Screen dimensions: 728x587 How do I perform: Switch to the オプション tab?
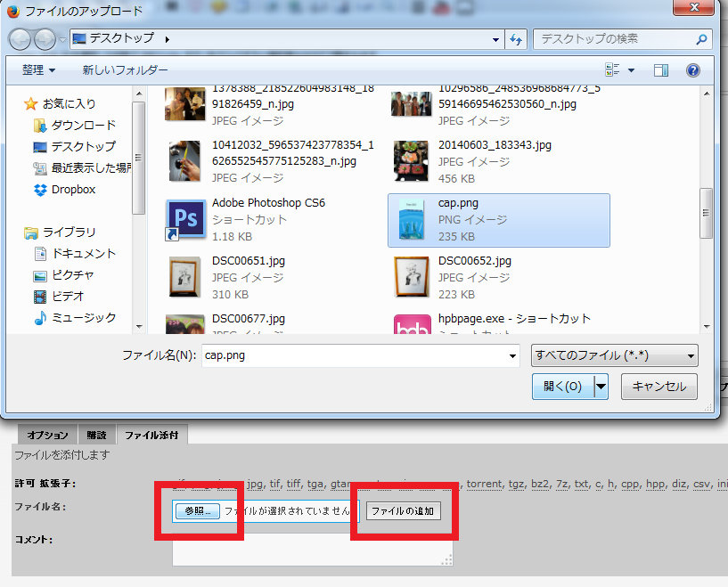[47, 436]
